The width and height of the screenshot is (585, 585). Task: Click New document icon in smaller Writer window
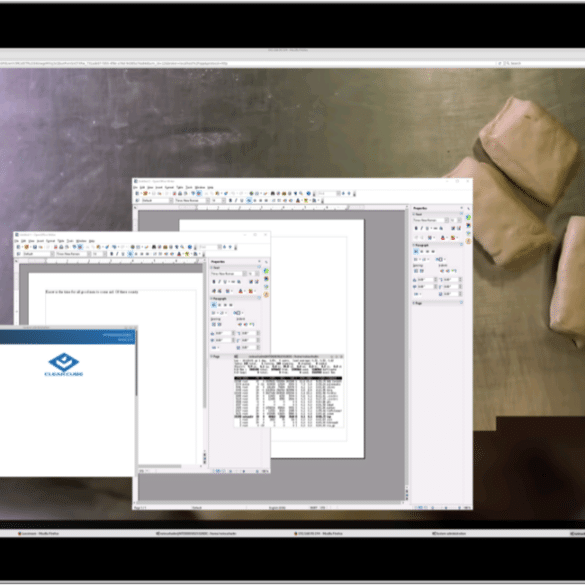tap(19, 247)
